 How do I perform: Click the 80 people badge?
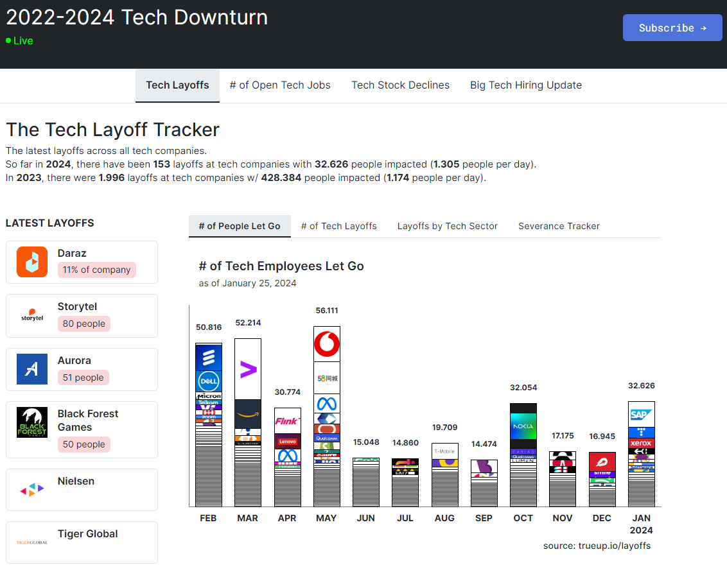(x=84, y=324)
